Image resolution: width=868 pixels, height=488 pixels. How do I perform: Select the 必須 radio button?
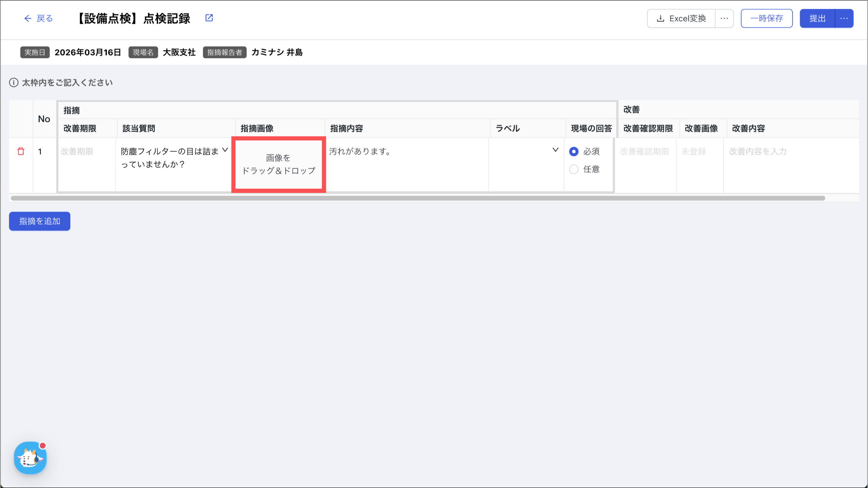pyautogui.click(x=574, y=151)
